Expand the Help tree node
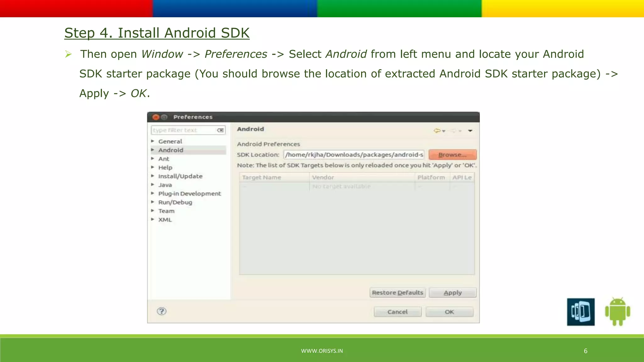644x362 pixels. [153, 167]
